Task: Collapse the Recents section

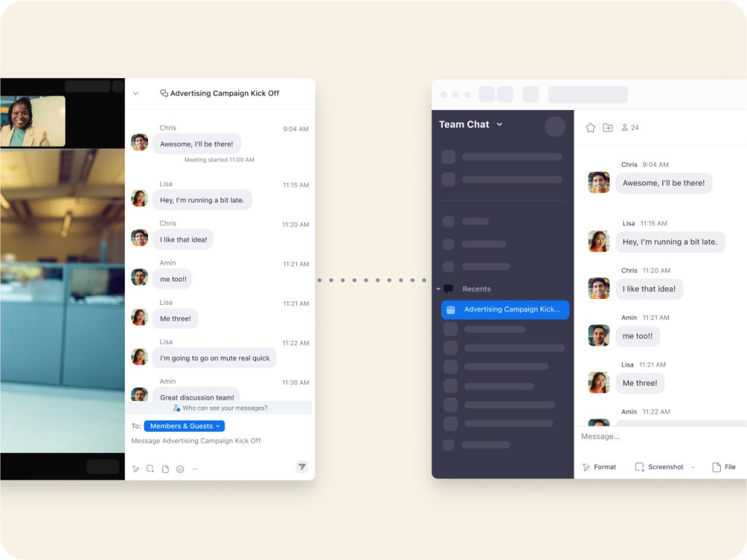Action: [438, 289]
